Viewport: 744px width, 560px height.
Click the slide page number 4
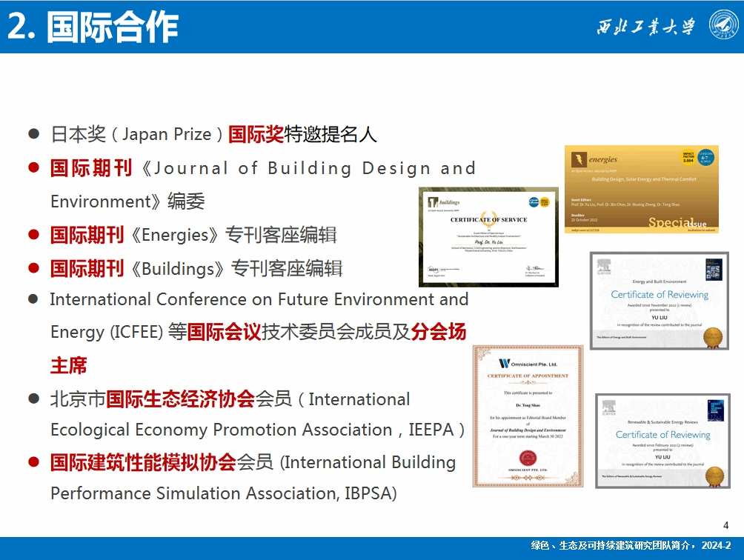(x=725, y=525)
